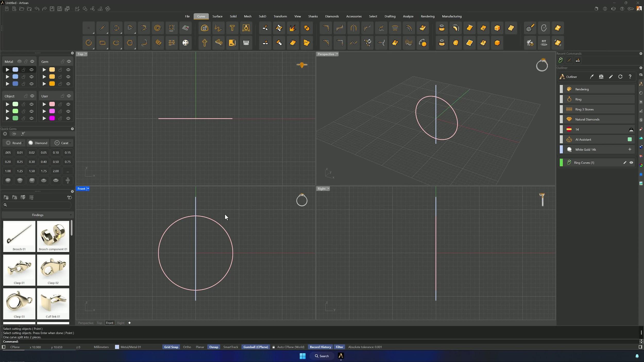Image resolution: width=644 pixels, height=362 pixels.
Task: Open the Diamond material dropdown
Action: 38,143
